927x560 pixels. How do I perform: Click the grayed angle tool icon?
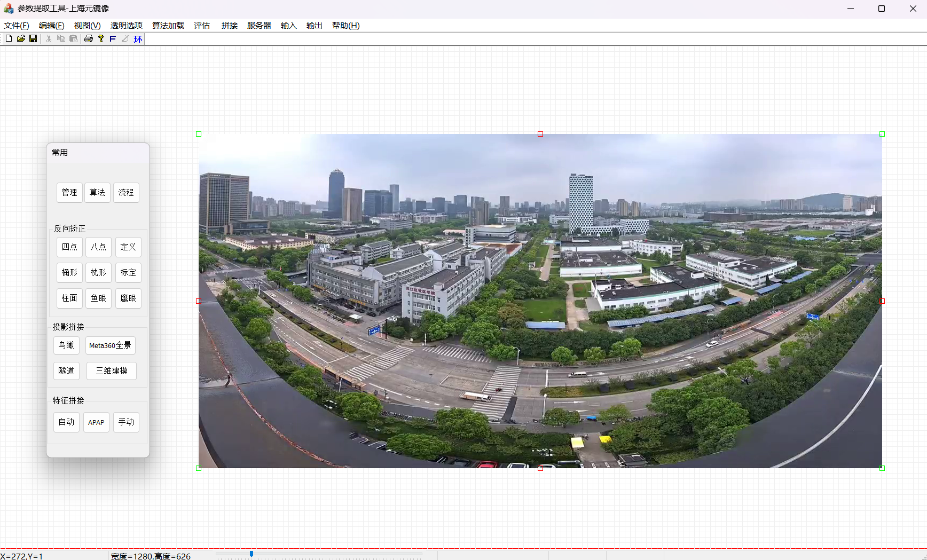(x=125, y=38)
